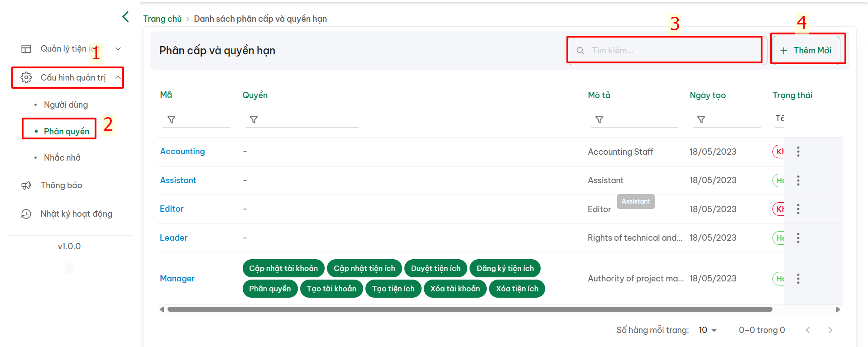Click the Cập nhật tiện ích permission chip
This screenshot has height=347, width=868.
(364, 268)
